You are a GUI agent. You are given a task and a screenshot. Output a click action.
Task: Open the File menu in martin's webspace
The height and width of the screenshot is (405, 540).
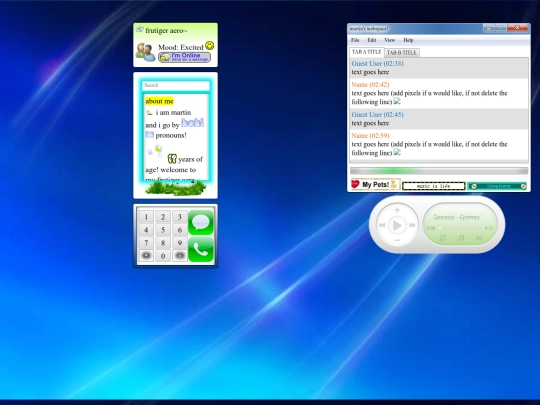(x=355, y=40)
